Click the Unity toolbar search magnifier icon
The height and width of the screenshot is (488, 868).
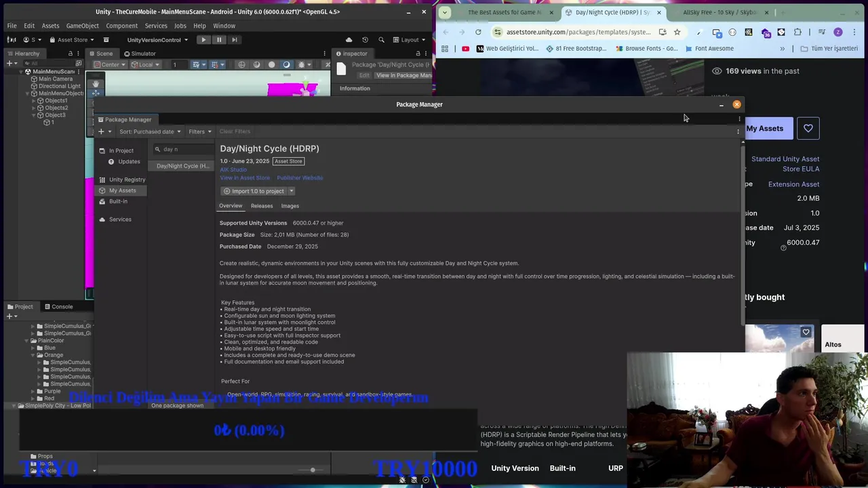click(381, 40)
